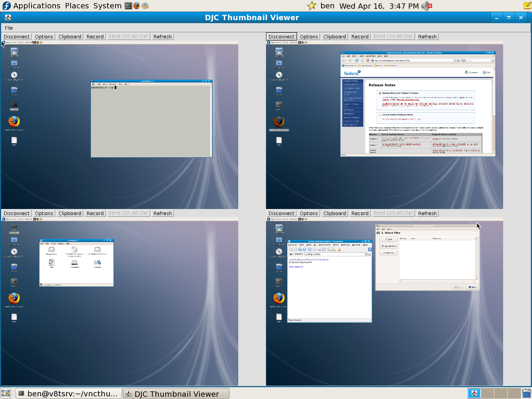532x399 pixels.
Task: Open Clipboard for the Select Files dialog session
Action: click(334, 213)
